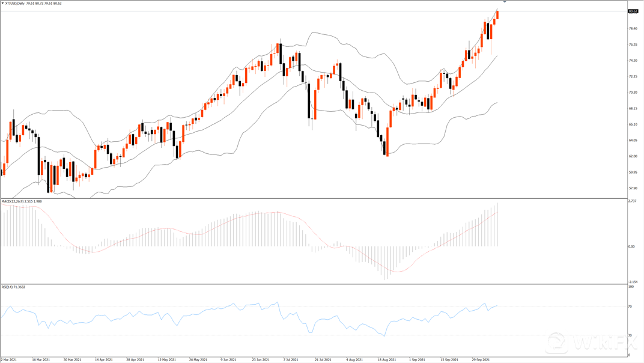The image size is (644, 363).
Task: Click the RSI 70 level scale label
Action: click(630, 307)
